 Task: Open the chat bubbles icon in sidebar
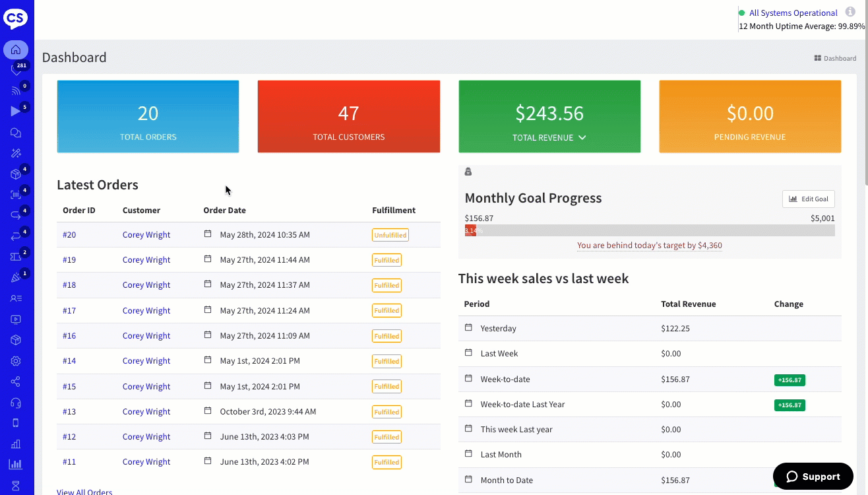coord(16,133)
